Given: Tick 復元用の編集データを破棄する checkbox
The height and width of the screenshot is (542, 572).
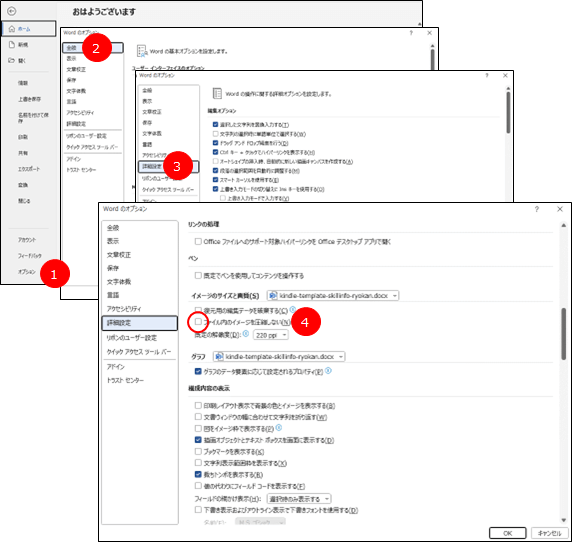Looking at the screenshot, I should (x=198, y=310).
